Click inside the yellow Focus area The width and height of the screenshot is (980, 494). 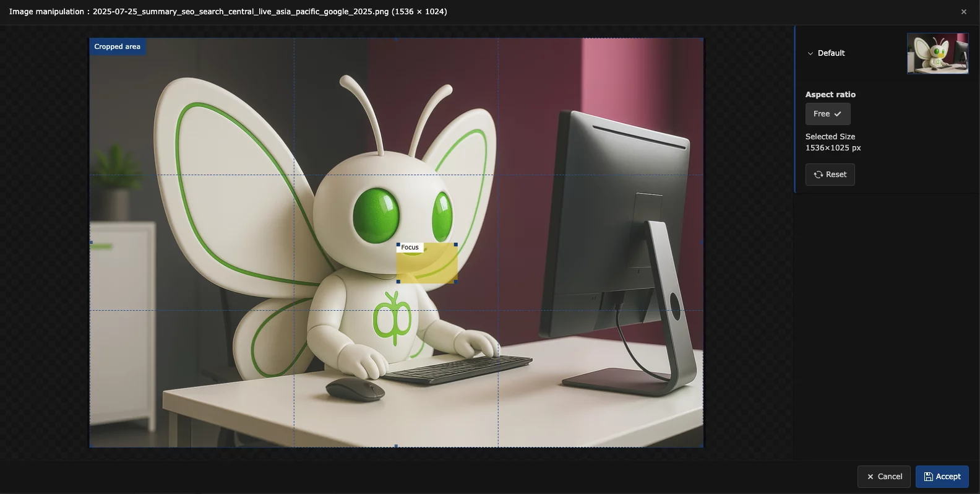[x=433, y=267]
